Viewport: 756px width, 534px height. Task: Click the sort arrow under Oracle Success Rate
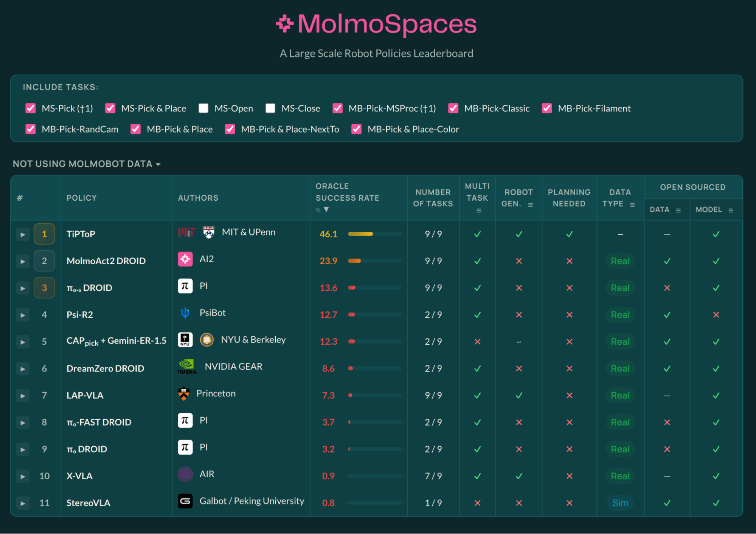(326, 209)
